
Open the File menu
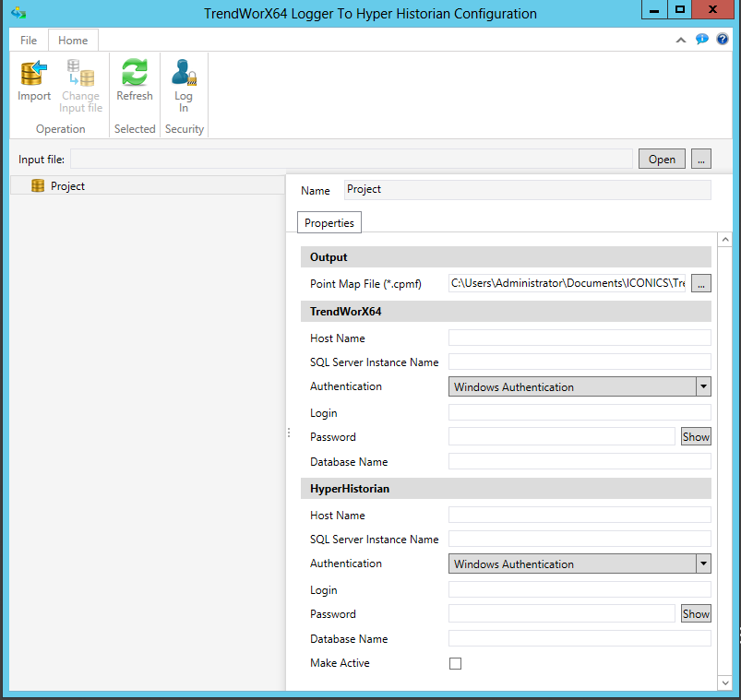tap(29, 41)
